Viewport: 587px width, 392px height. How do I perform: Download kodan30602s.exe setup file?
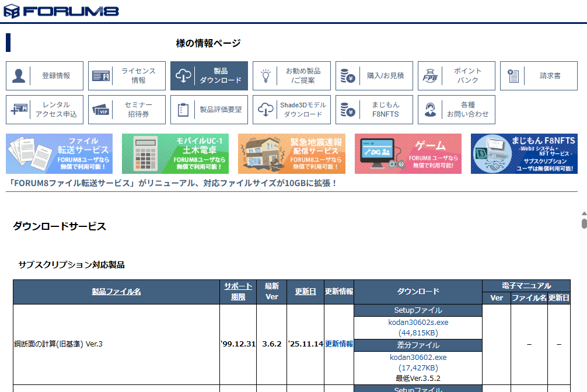click(x=418, y=322)
